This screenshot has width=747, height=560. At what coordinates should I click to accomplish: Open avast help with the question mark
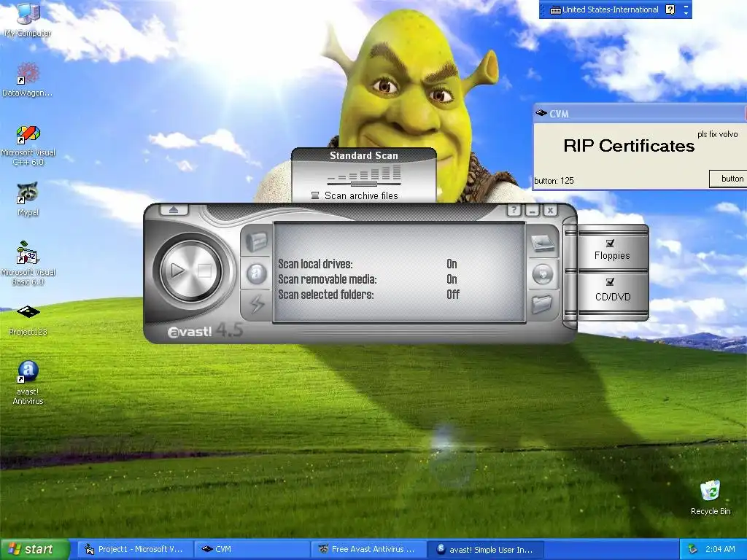pos(514,210)
